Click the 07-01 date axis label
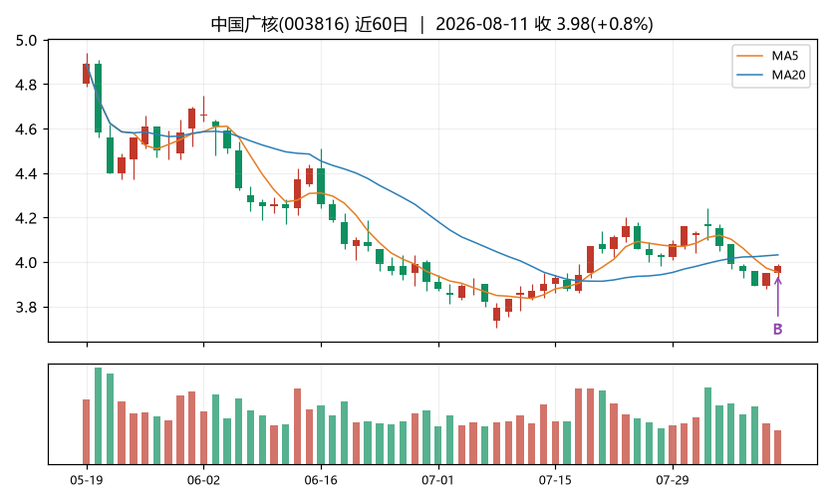This screenshot has width=833, height=504. pyautogui.click(x=438, y=481)
